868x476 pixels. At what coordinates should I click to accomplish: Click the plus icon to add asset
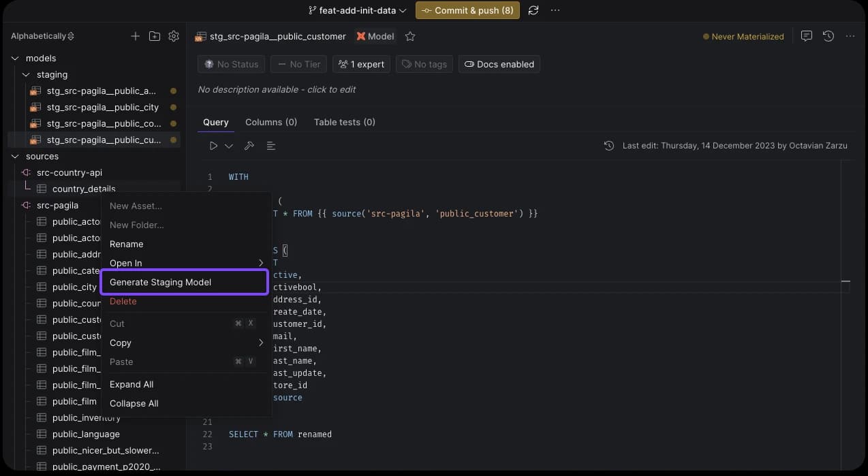click(x=136, y=36)
